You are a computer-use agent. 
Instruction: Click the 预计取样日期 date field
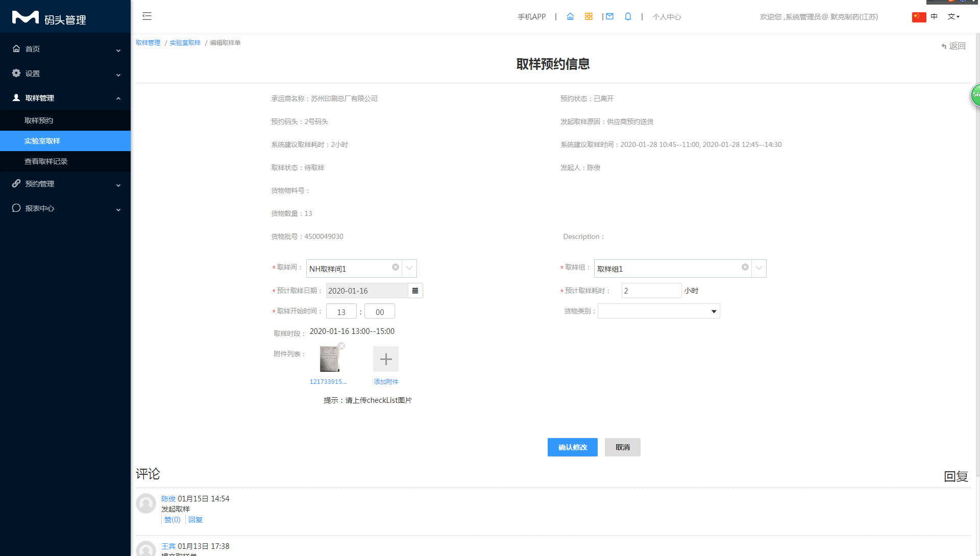point(367,291)
